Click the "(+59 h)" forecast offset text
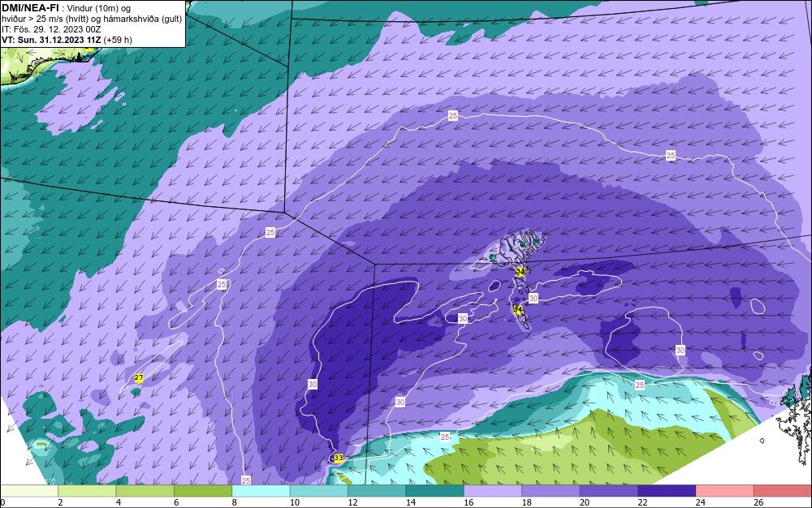Viewport: 812px width, 508px height. [118, 40]
